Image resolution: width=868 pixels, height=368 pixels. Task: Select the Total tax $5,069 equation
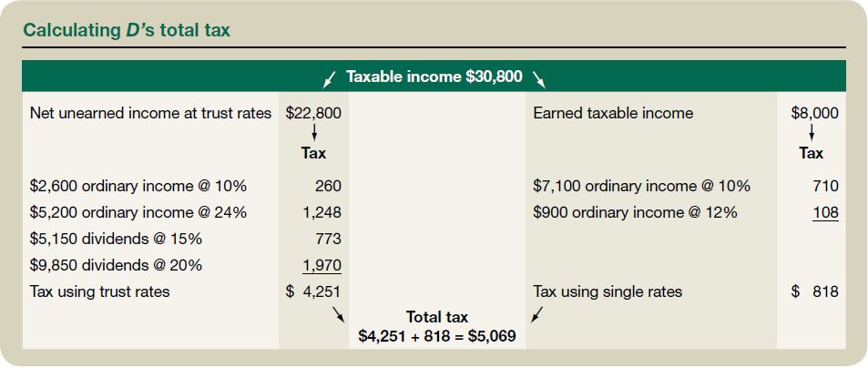pyautogui.click(x=437, y=327)
